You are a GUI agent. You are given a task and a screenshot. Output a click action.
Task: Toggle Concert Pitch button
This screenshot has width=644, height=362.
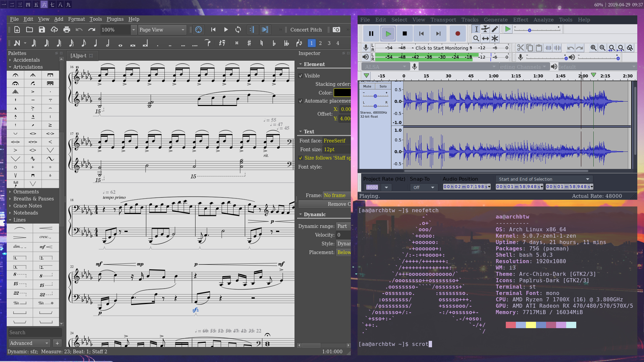[306, 29]
